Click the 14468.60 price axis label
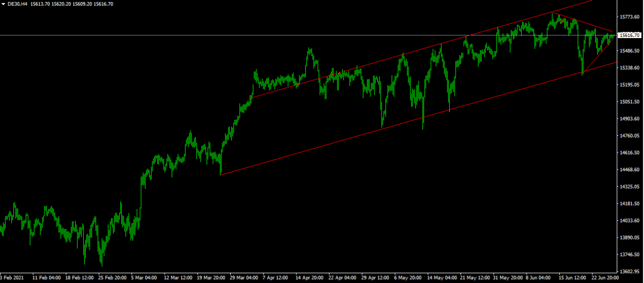This screenshot has width=644, height=283. (x=630, y=170)
